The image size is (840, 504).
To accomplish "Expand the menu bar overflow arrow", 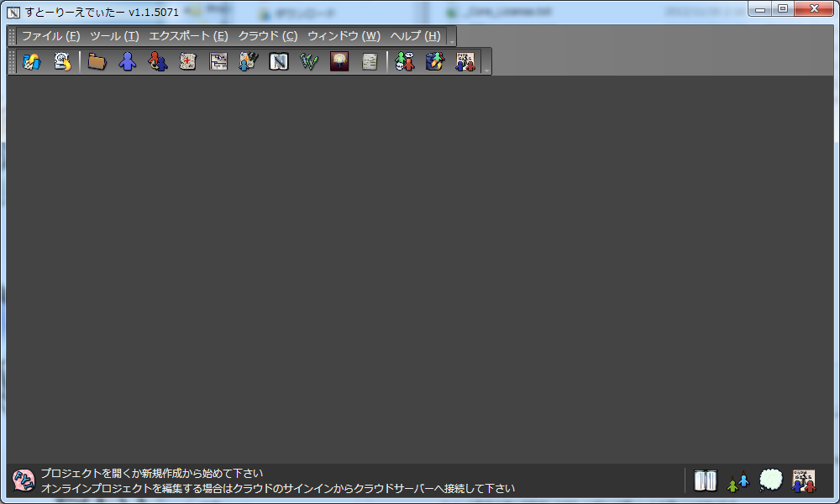I will click(x=451, y=40).
